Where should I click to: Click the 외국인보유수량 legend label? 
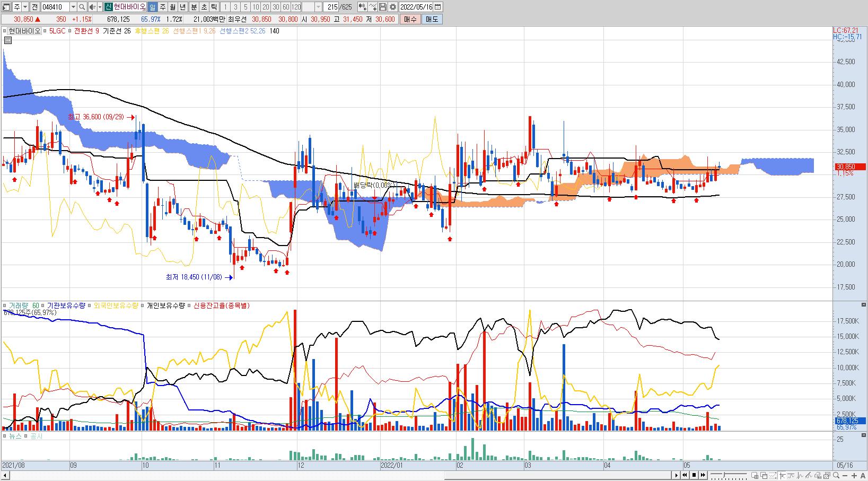point(116,305)
